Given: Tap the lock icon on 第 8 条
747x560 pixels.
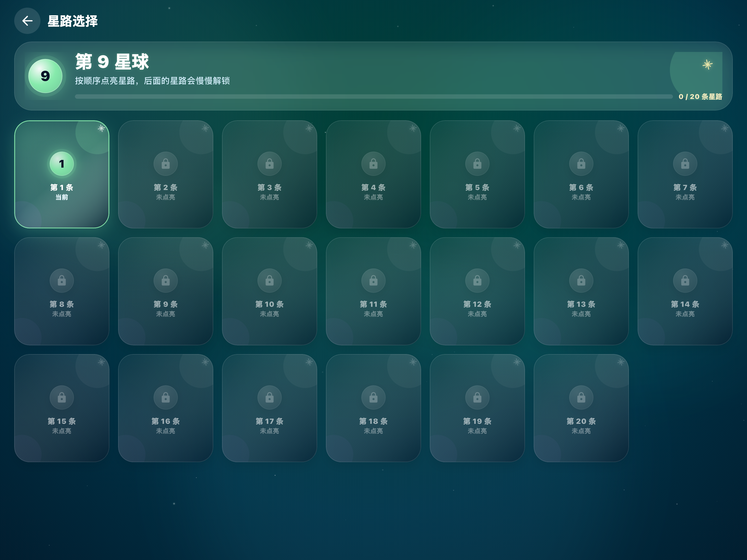Looking at the screenshot, I should coord(62,281).
